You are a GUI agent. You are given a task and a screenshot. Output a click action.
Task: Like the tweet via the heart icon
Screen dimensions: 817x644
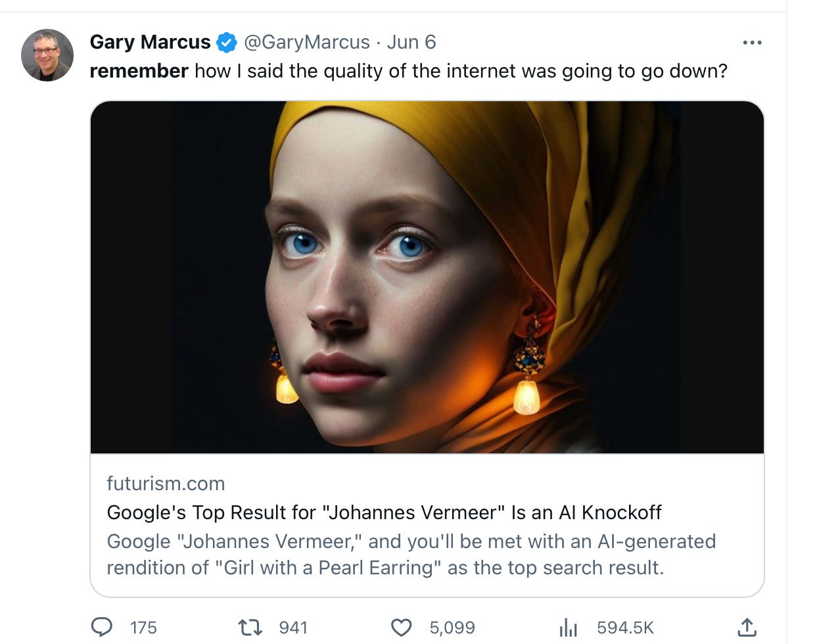(402, 627)
